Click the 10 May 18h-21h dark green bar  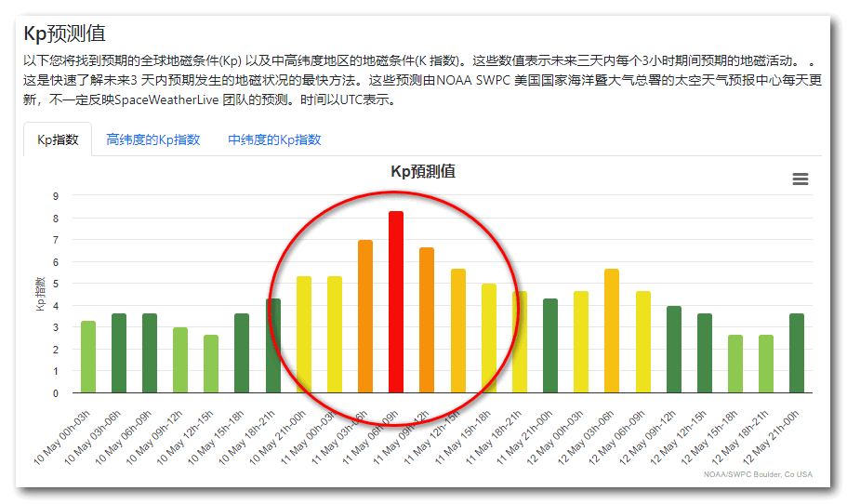pos(273,346)
